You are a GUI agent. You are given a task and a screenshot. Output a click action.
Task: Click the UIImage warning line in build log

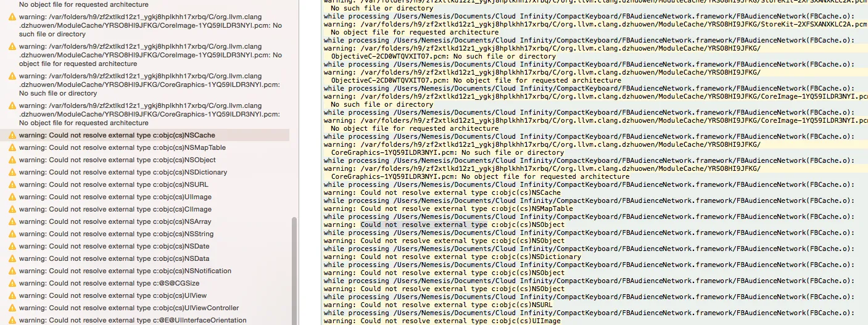[x=442, y=321]
